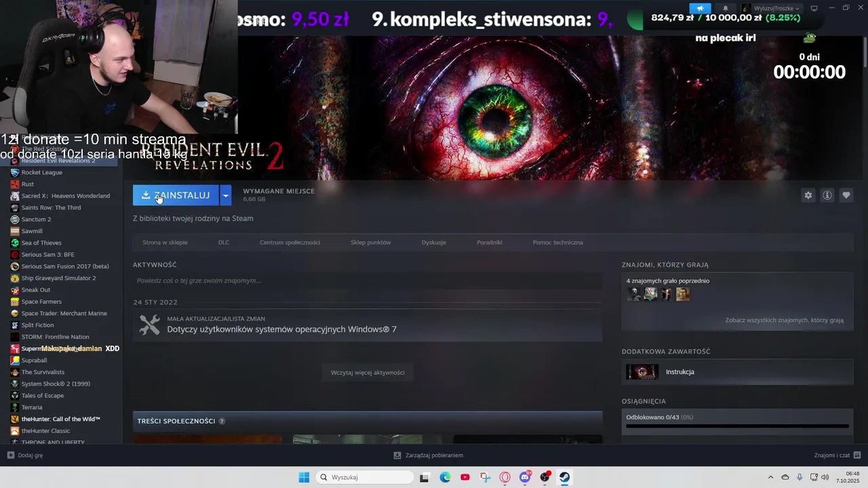Open the Steam notifications bell

[725, 8]
